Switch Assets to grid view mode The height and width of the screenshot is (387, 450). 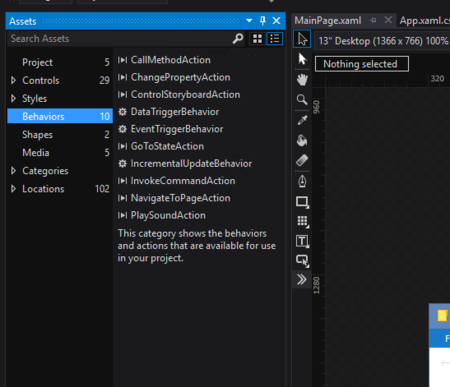tap(257, 39)
